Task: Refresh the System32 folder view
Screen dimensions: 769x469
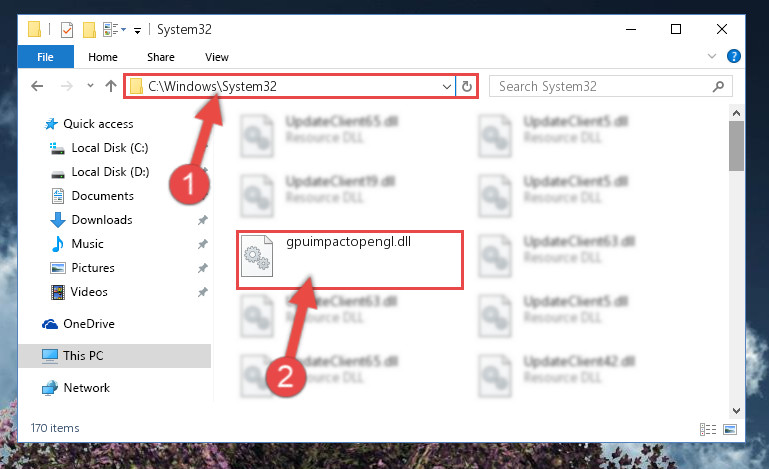Action: [467, 87]
